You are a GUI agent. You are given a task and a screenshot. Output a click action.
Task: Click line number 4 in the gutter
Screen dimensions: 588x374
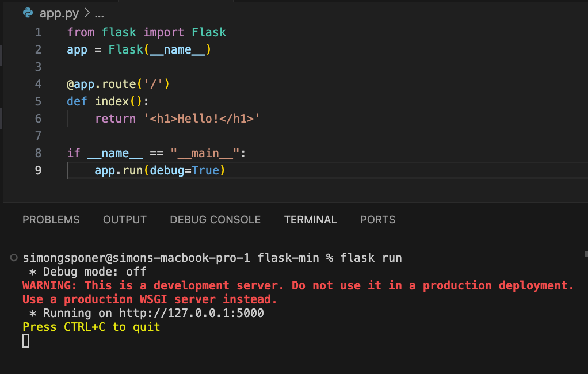pos(38,83)
